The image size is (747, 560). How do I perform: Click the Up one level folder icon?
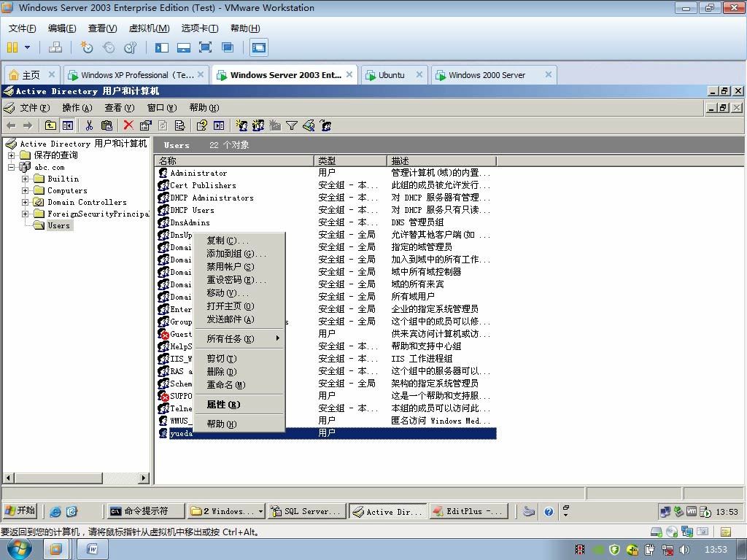pyautogui.click(x=50, y=125)
